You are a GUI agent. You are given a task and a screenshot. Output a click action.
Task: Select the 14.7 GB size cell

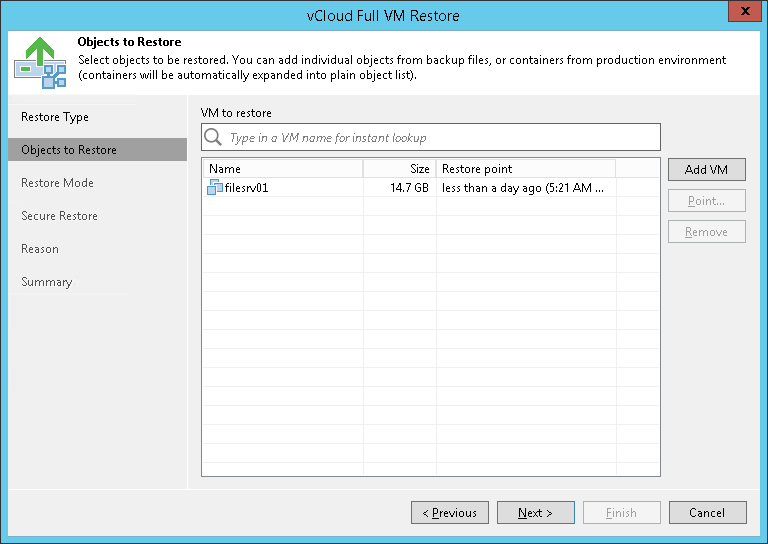(x=410, y=187)
